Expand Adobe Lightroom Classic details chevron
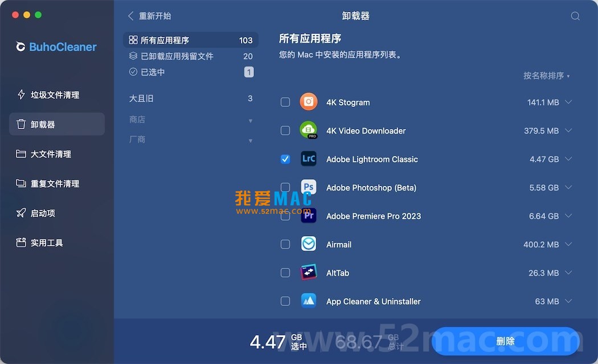 [x=568, y=159]
